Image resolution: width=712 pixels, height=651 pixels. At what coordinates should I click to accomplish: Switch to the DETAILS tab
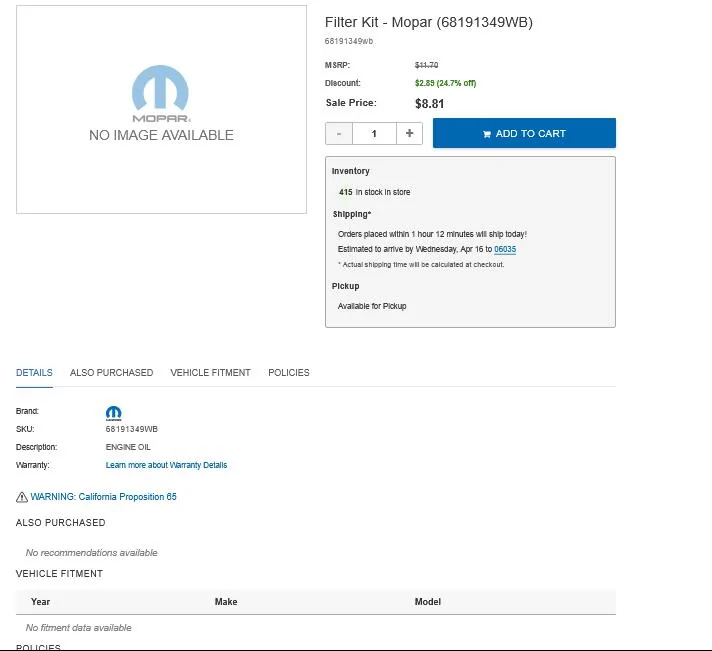pyautogui.click(x=34, y=373)
